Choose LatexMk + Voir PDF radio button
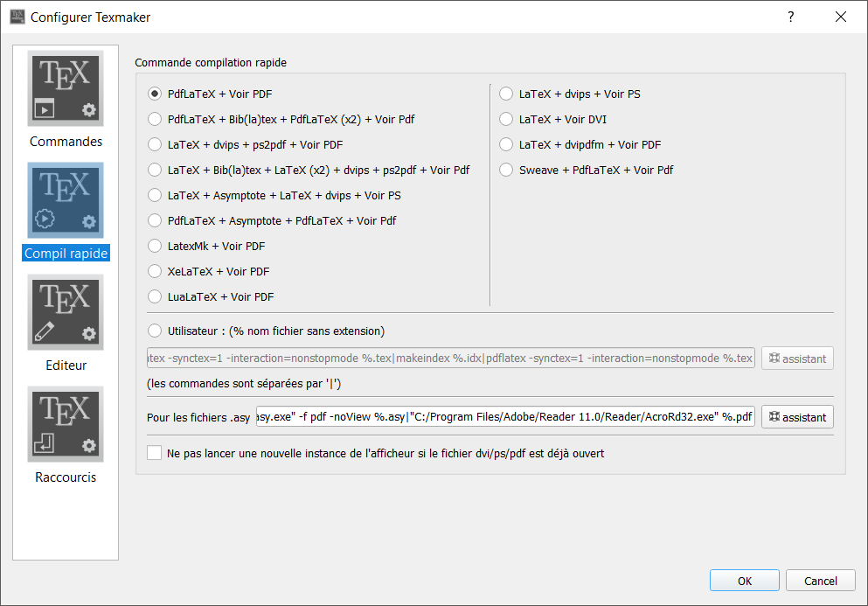 click(155, 246)
